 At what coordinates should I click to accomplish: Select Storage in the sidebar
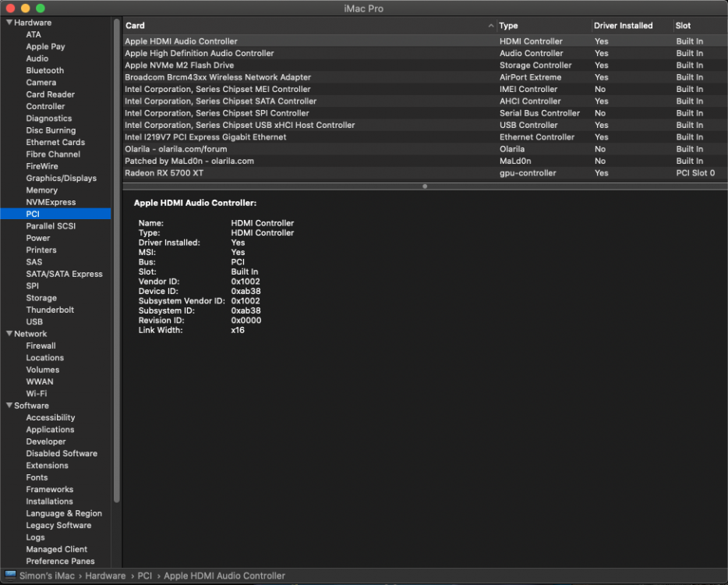[41, 298]
